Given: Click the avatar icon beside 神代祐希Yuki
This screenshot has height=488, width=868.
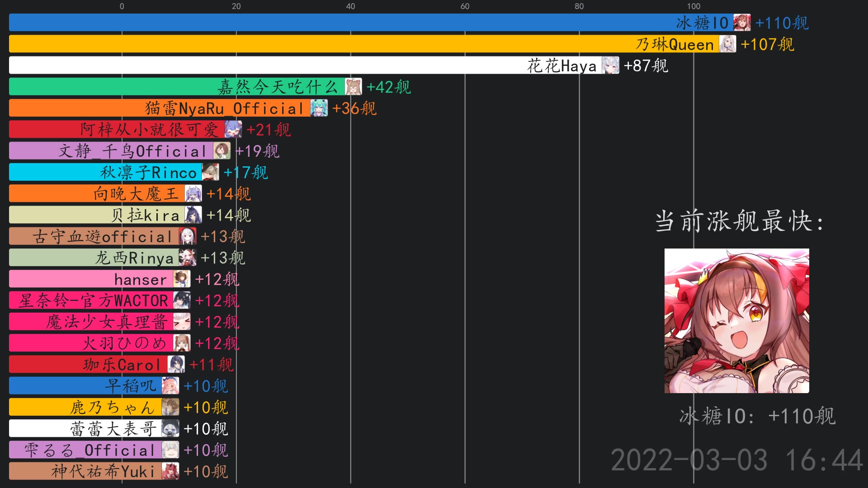Looking at the screenshot, I should click(x=170, y=471).
